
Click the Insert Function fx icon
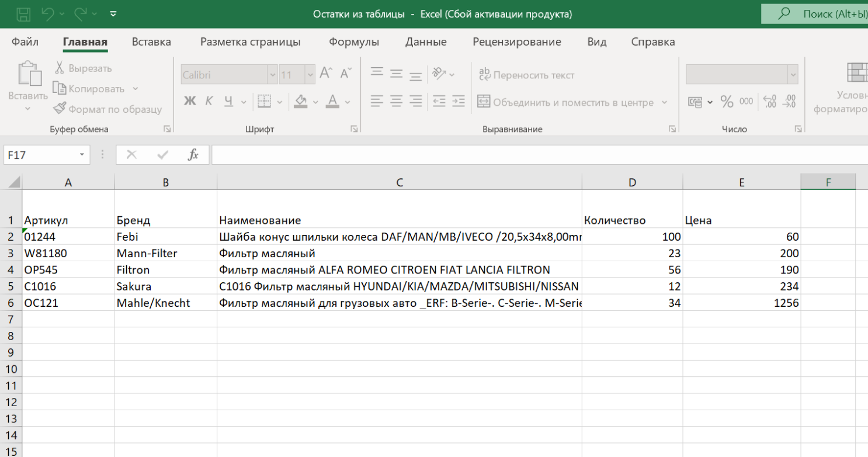pyautogui.click(x=193, y=155)
